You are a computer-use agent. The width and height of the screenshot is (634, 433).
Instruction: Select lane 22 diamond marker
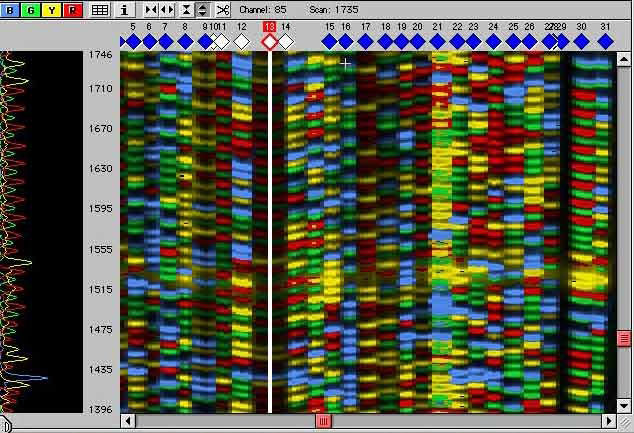(457, 42)
